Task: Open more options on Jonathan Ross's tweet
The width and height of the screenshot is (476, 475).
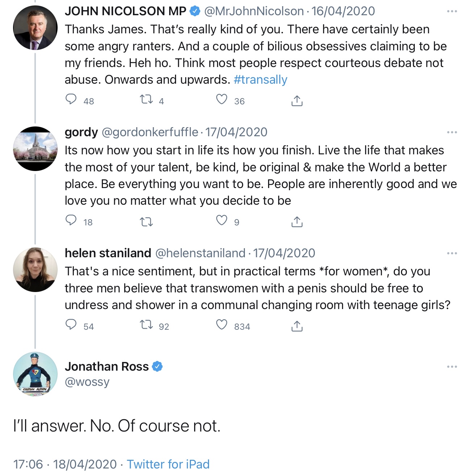Action: (452, 367)
